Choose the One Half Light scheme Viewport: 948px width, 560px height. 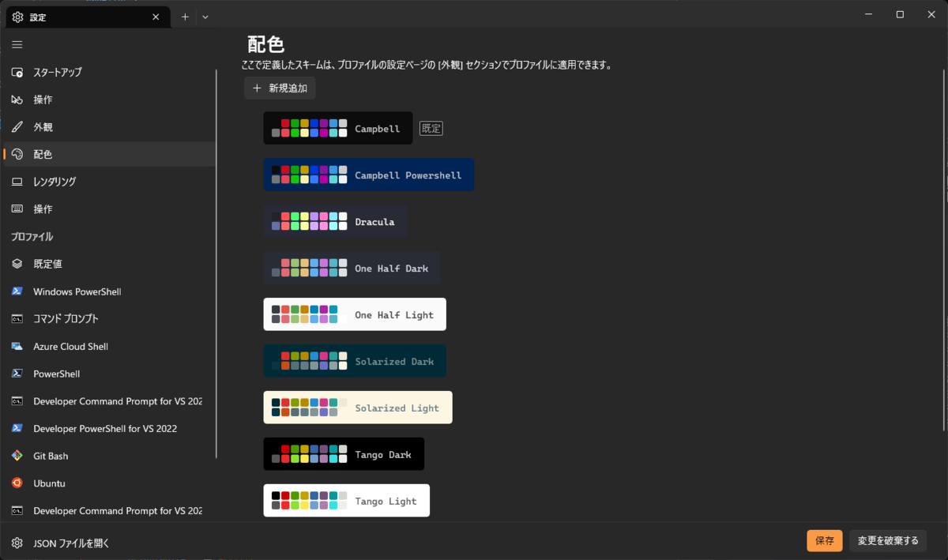tap(355, 314)
